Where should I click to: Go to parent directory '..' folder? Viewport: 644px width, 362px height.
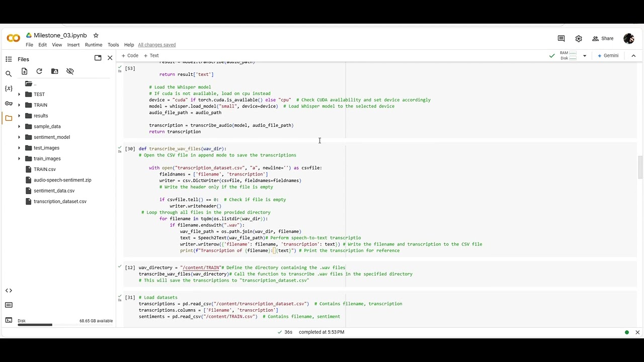tap(30, 84)
